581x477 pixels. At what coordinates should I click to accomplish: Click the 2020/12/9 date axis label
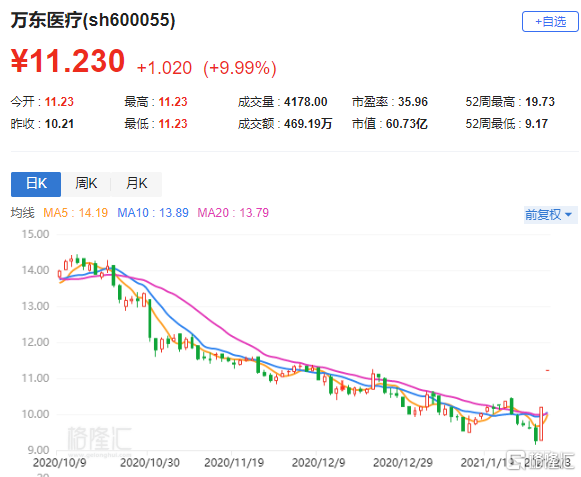click(x=318, y=463)
